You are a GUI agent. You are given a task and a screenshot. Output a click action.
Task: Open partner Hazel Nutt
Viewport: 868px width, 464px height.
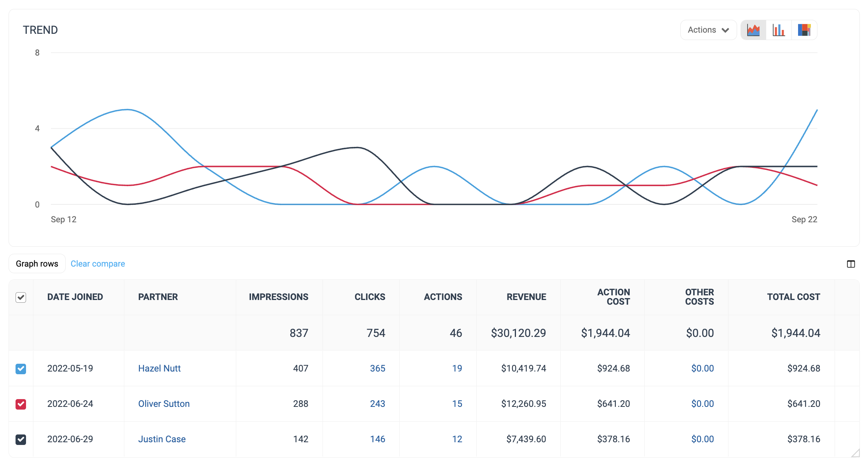coord(159,368)
